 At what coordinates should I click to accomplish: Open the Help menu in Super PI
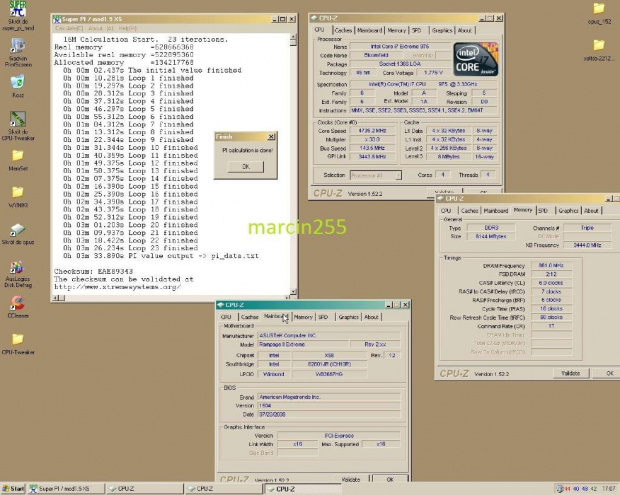(x=127, y=28)
